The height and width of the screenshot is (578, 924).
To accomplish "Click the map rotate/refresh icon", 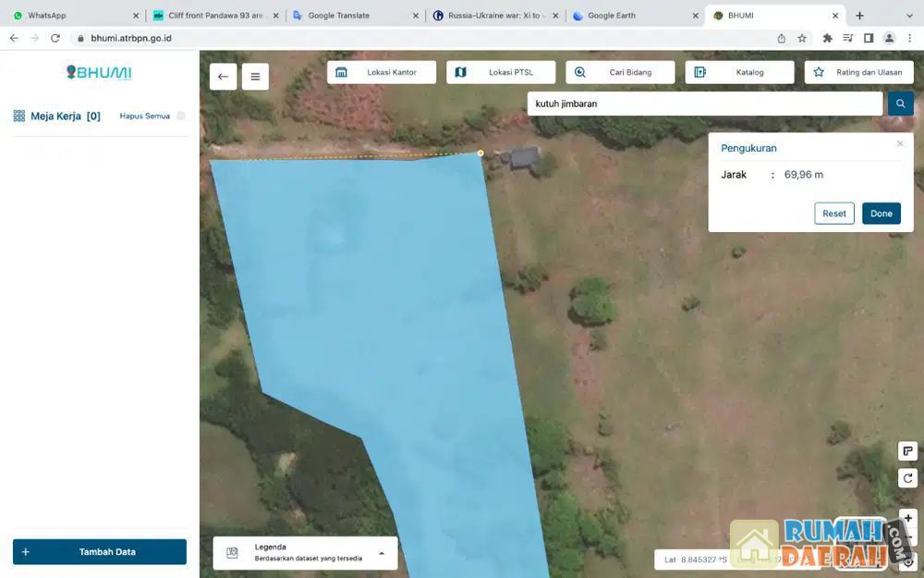I will coord(907,478).
